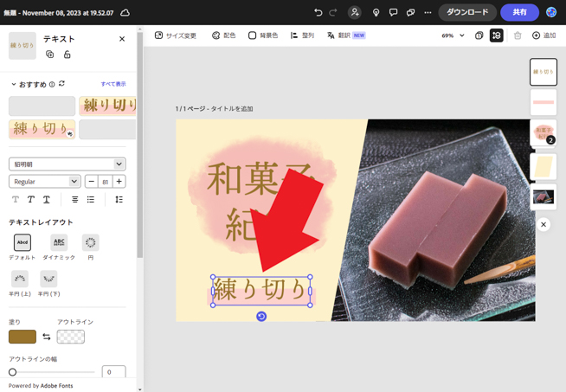Open the comments speech bubble icon

coord(393,13)
